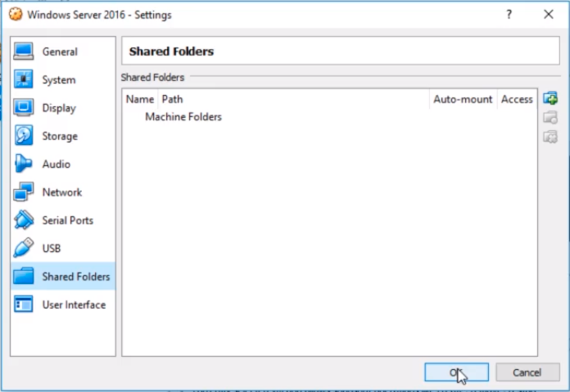Select the Shared Folders settings page
The width and height of the screenshot is (570, 392).
(x=63, y=276)
